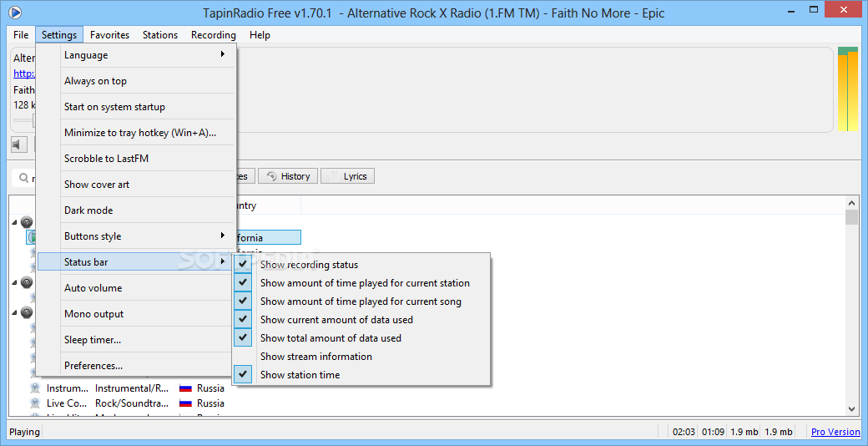Open the File menu
This screenshot has height=446, width=868.
(21, 35)
